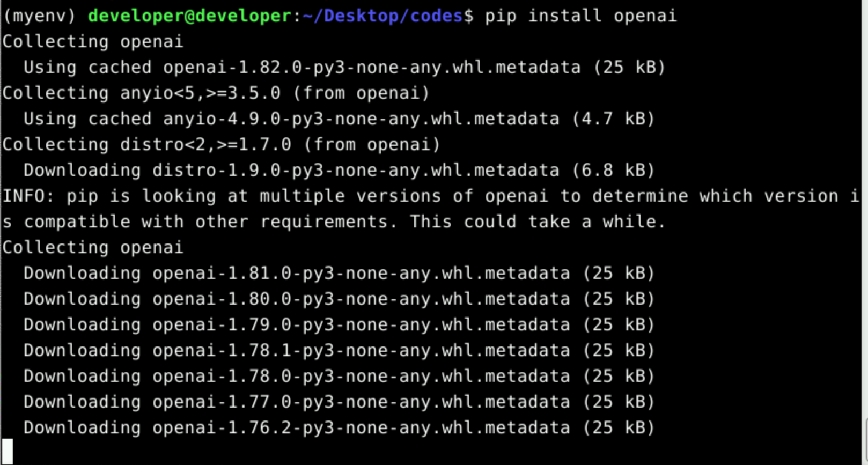
Task: Click the 'Downloading distro-1.9.0' line
Action: tap(339, 171)
